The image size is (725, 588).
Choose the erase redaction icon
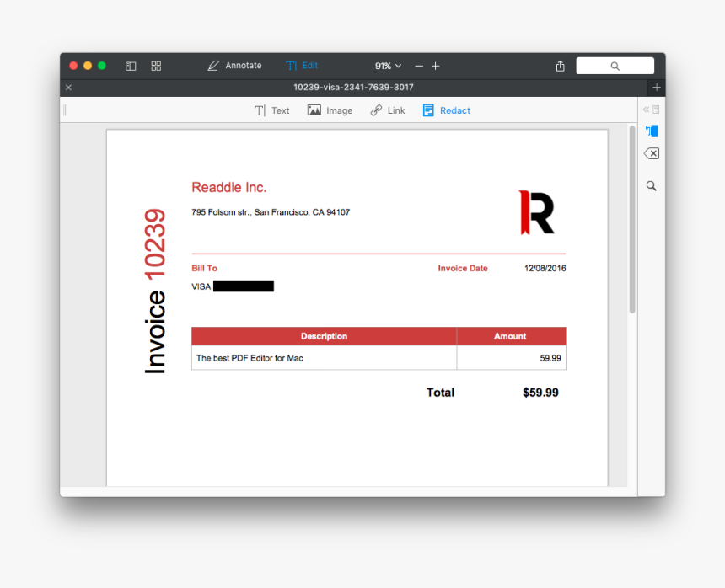652,153
